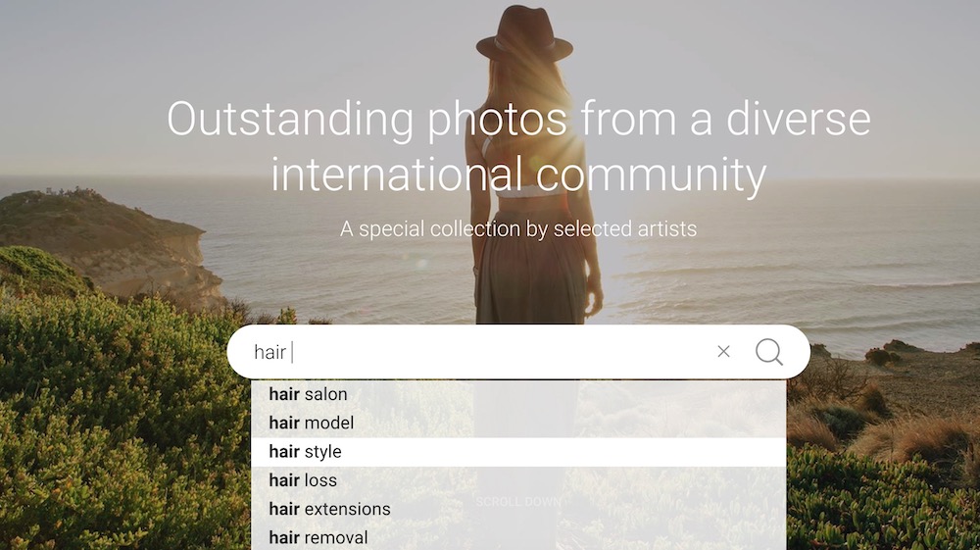Choose the "hair model" suggestion
The width and height of the screenshot is (980, 550).
[312, 423]
